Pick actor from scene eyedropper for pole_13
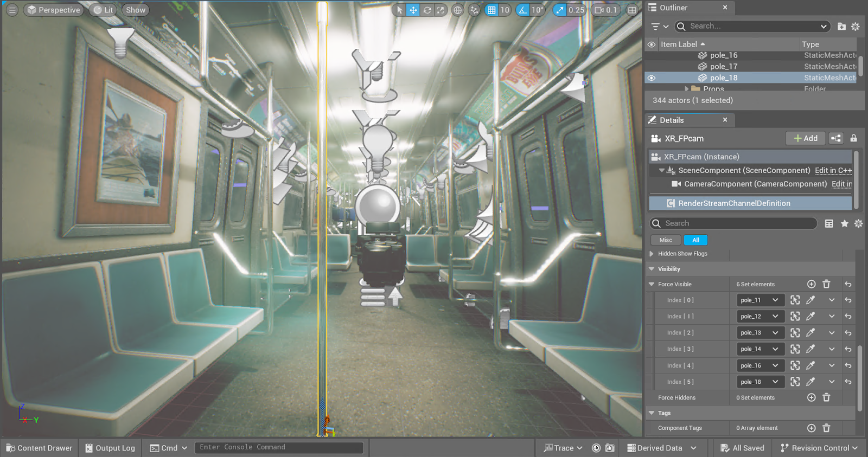 [810, 333]
